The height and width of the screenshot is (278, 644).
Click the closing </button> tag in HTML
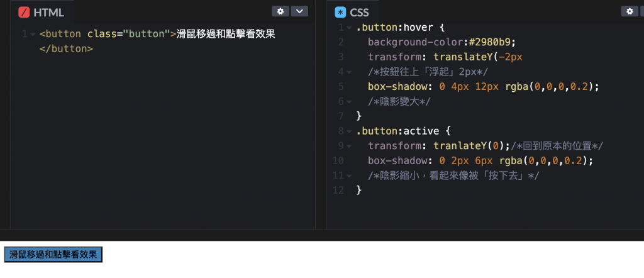66,49
